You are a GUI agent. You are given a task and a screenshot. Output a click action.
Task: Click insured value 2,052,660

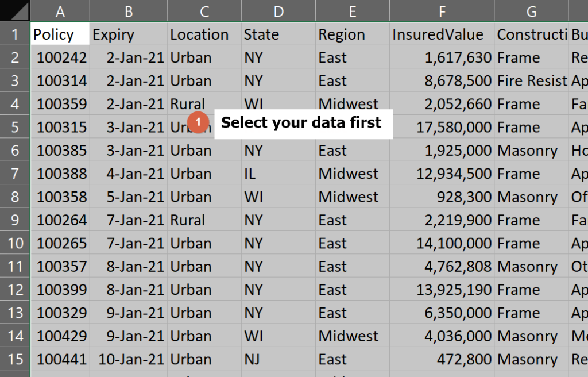(x=442, y=103)
